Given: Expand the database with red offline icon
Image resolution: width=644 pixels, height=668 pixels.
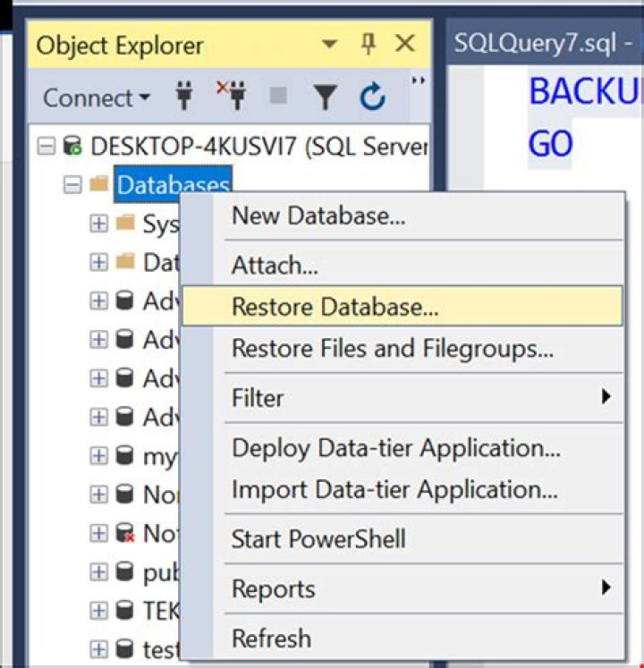Looking at the screenshot, I should [x=99, y=534].
